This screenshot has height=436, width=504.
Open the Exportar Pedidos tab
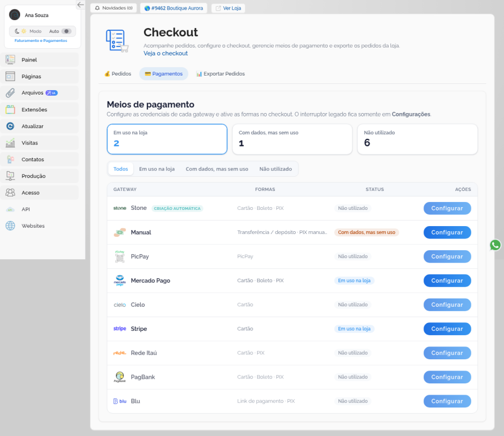coord(221,73)
